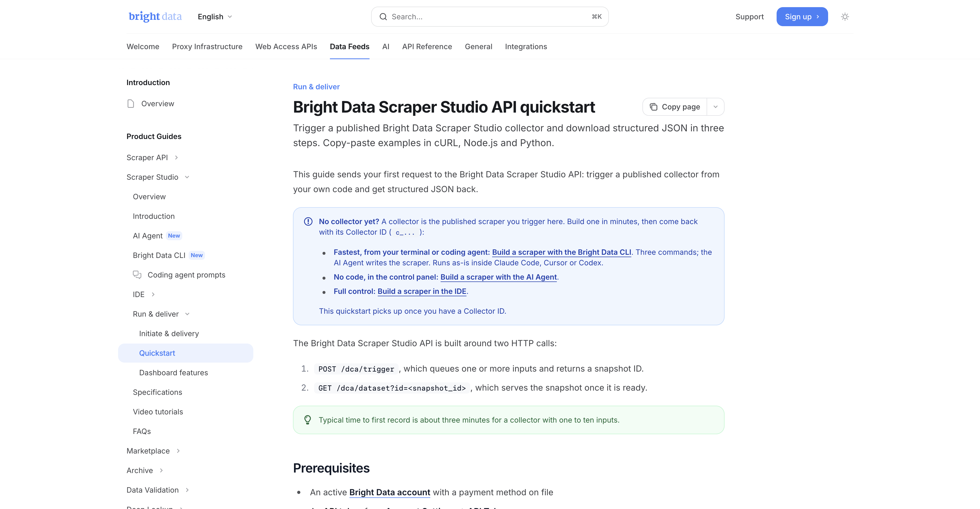Screen dimensions: 980x509
Task: Click the Support link
Action: pos(749,17)
